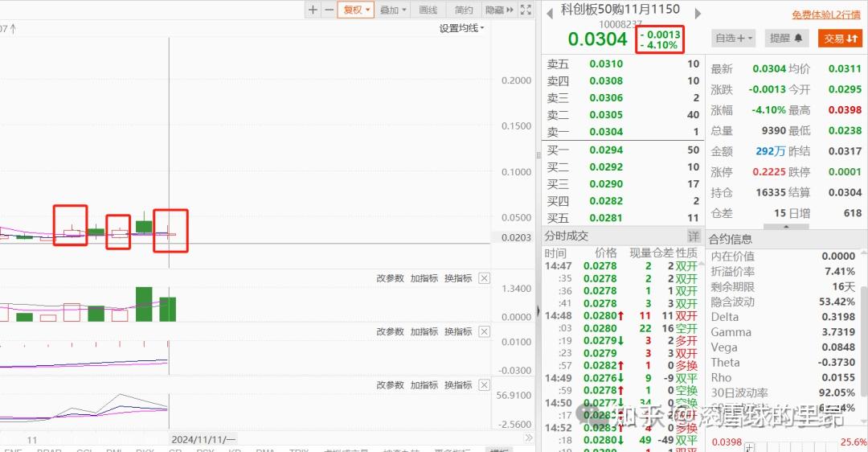Click the 持仓 open interest value 16335
The width and height of the screenshot is (868, 452).
[771, 192]
